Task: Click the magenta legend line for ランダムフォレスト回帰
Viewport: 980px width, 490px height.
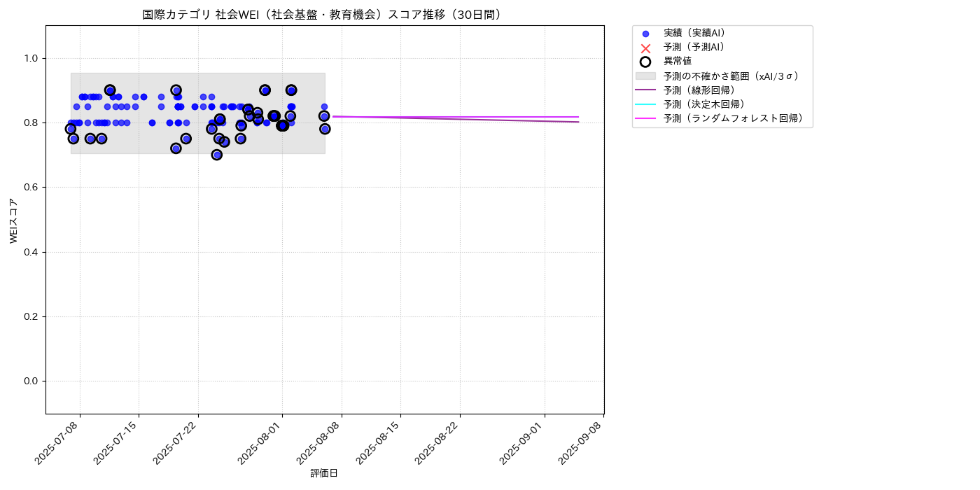Action: [645, 119]
